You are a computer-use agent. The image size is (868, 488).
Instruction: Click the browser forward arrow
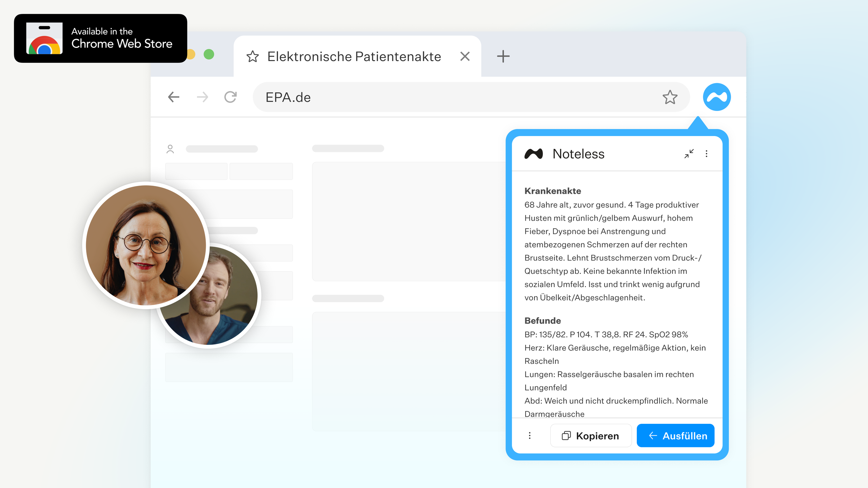pos(202,97)
